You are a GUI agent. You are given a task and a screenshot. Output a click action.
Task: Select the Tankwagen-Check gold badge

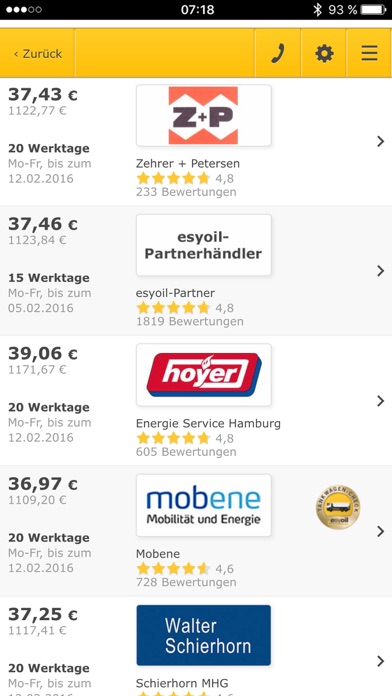click(x=338, y=507)
